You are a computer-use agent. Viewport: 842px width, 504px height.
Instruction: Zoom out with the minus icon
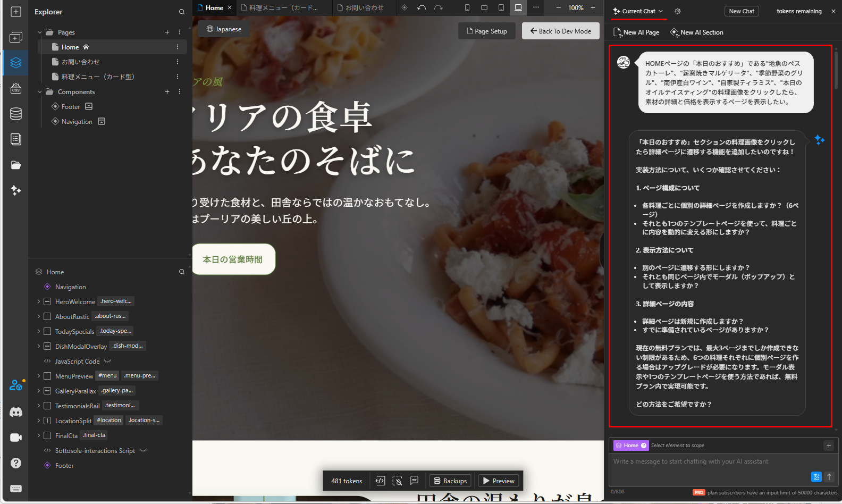tap(559, 7)
